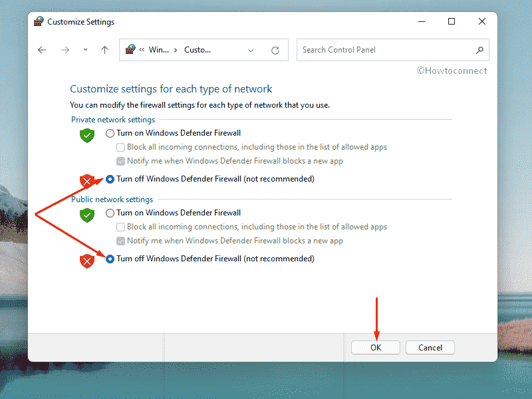Image resolution: width=532 pixels, height=399 pixels.
Task: Close the Customize Settings window
Action: click(x=481, y=21)
